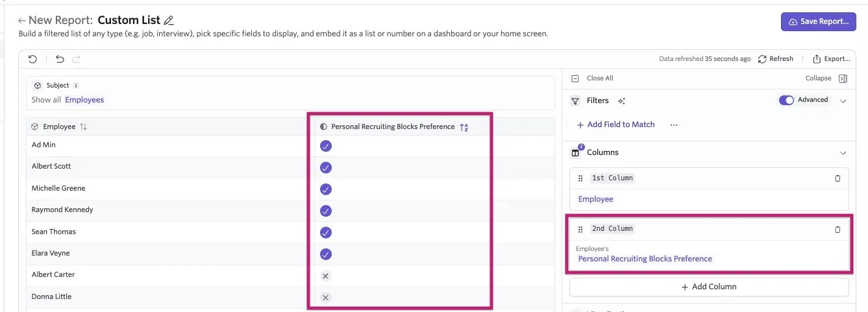Click the checkmark for Michelle Greene
This screenshot has width=868, height=312.
(326, 189)
